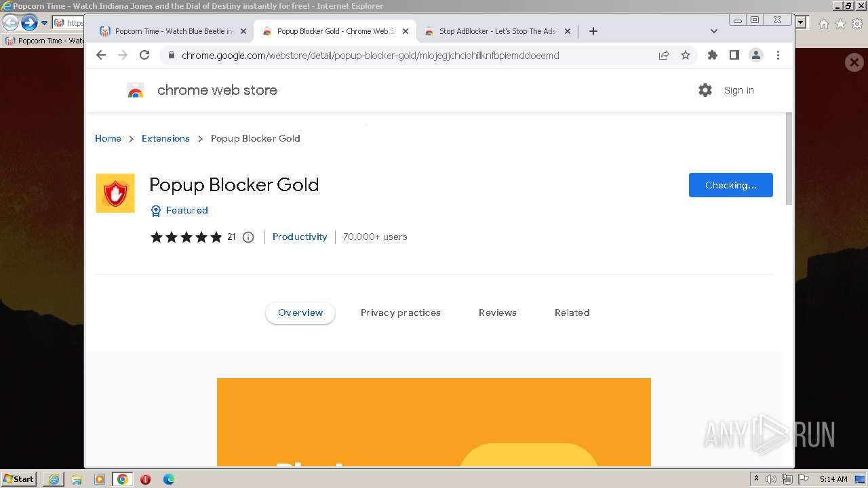Viewport: 868px width, 488px height.
Task: Close the Popcorn Time Chrome tab
Action: (243, 31)
